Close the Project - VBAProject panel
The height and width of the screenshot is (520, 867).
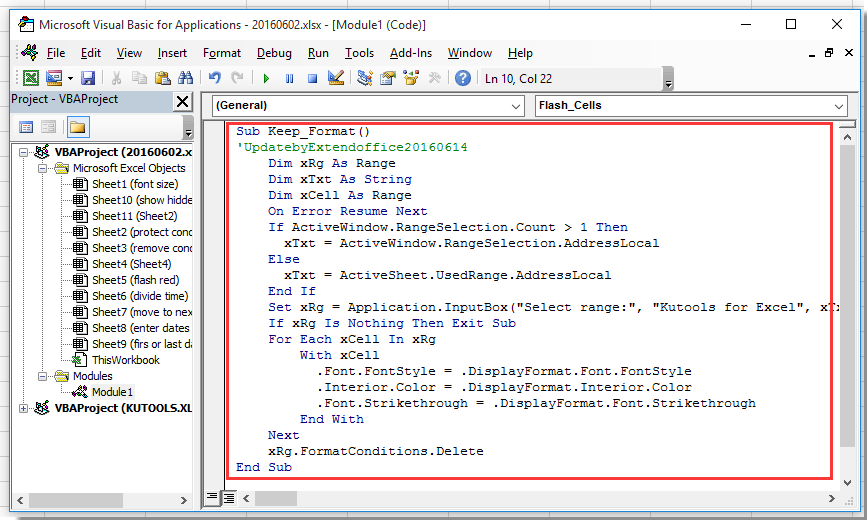[x=182, y=101]
